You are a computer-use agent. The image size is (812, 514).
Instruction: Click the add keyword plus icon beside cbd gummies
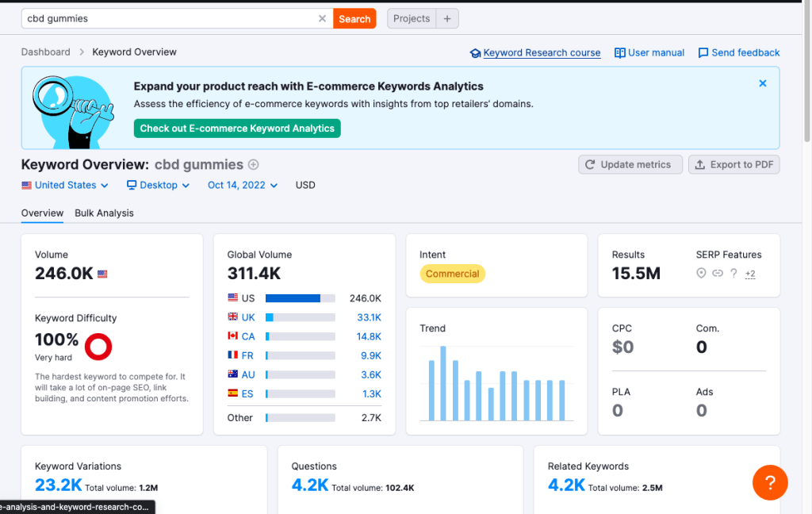click(254, 165)
